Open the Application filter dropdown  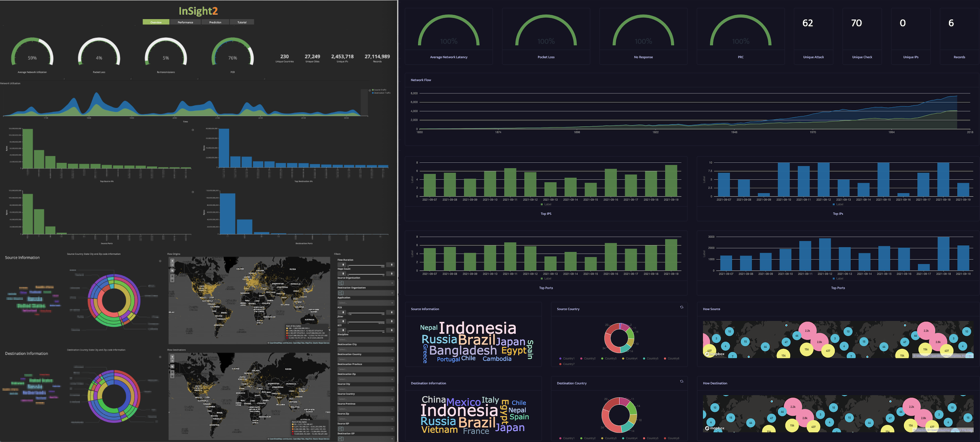pyautogui.click(x=365, y=302)
